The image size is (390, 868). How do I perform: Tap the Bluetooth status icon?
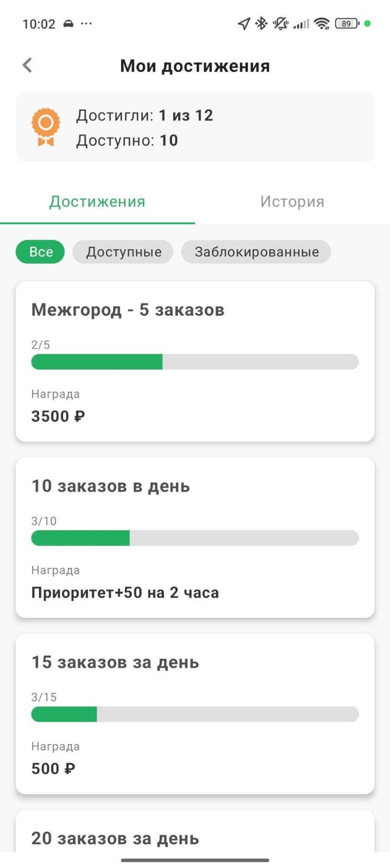[x=261, y=23]
